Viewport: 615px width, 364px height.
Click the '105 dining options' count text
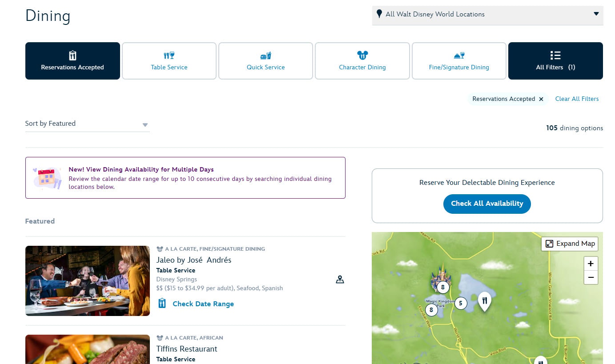click(575, 128)
